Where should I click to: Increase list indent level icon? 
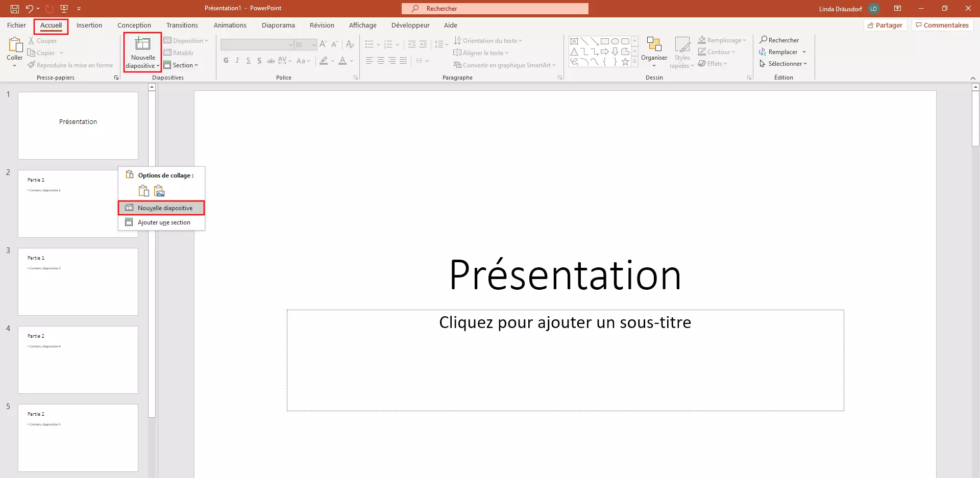click(x=423, y=44)
